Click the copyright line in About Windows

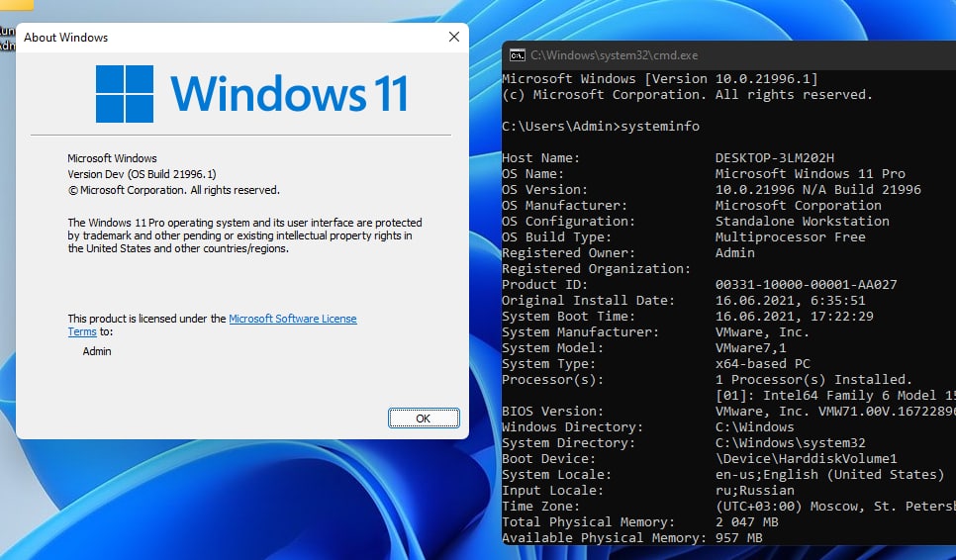click(174, 190)
